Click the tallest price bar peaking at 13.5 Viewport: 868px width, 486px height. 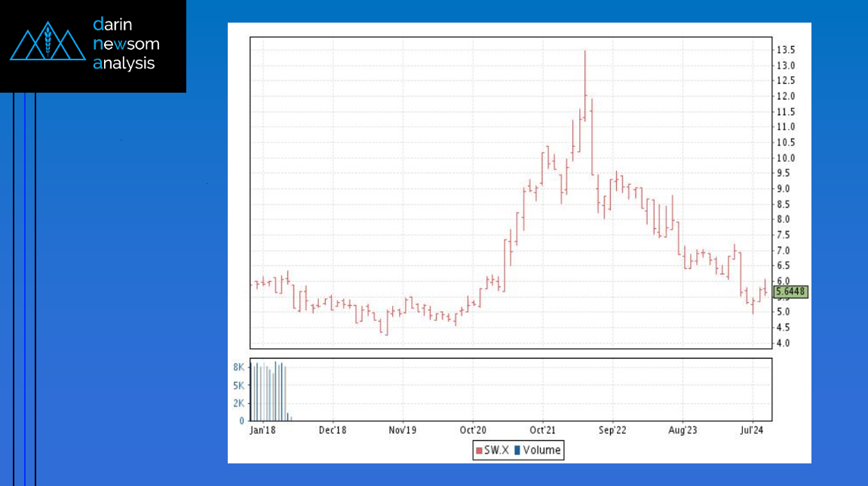(x=585, y=75)
